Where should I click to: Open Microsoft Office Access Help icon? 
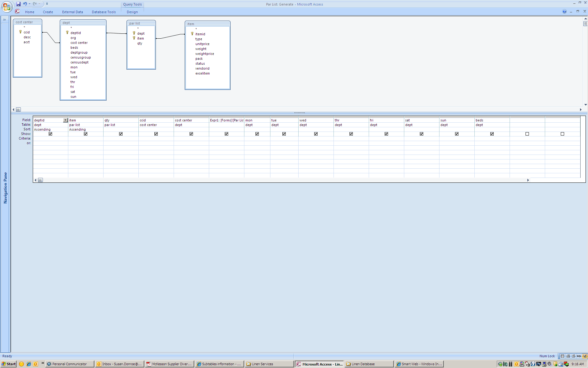[564, 12]
